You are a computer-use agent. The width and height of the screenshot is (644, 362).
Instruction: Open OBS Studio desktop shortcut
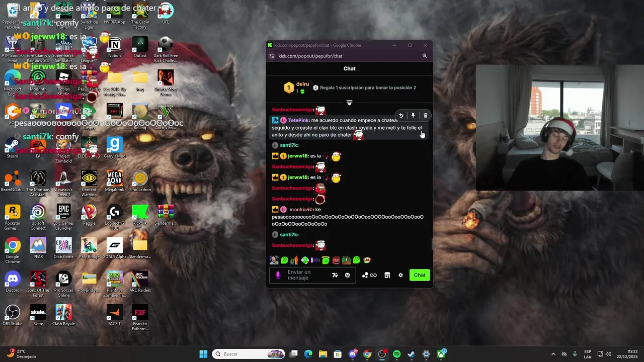coord(13,315)
